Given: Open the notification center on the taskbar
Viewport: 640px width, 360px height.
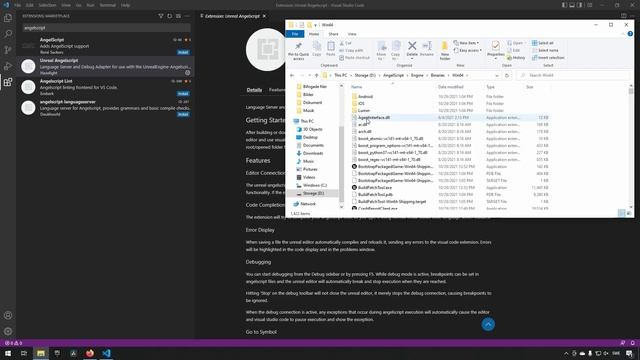Looking at the screenshot, I should click(x=629, y=353).
